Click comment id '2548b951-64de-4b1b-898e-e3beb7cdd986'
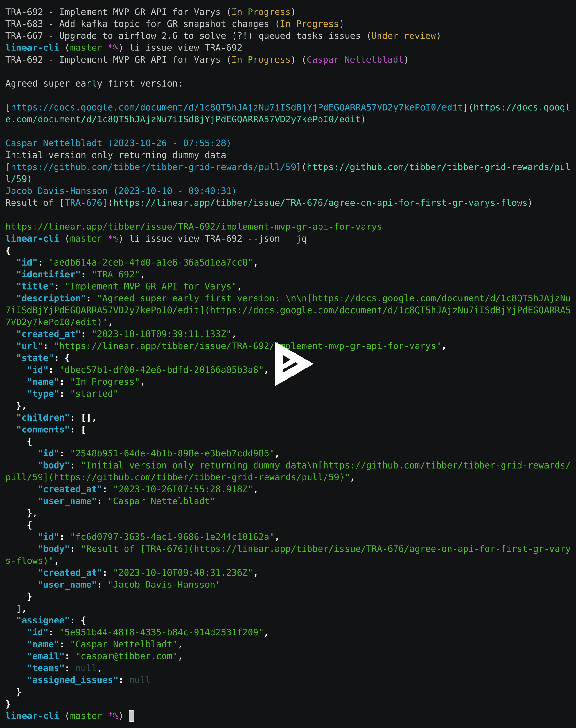Viewport: 576px width, 728px height. coord(172,453)
